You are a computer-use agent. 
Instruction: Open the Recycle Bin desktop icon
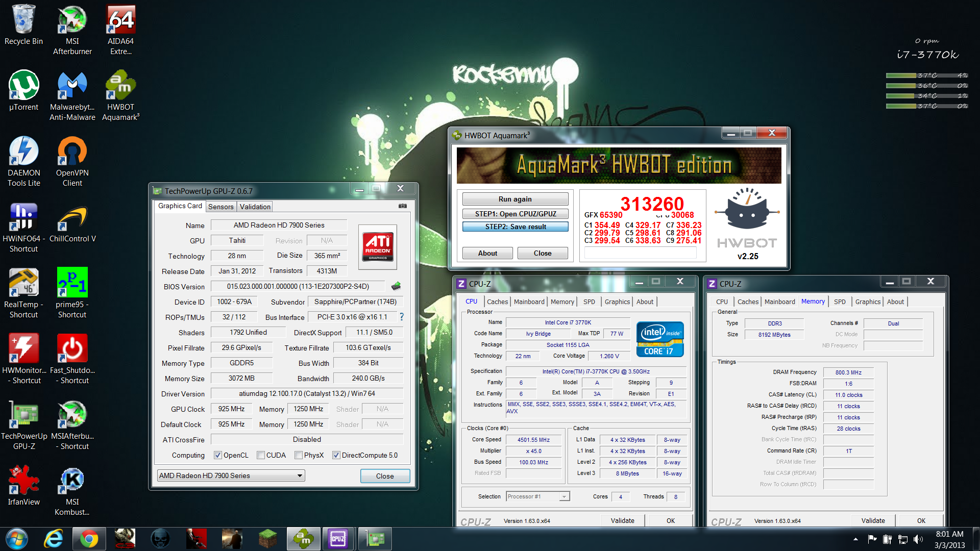click(x=23, y=25)
